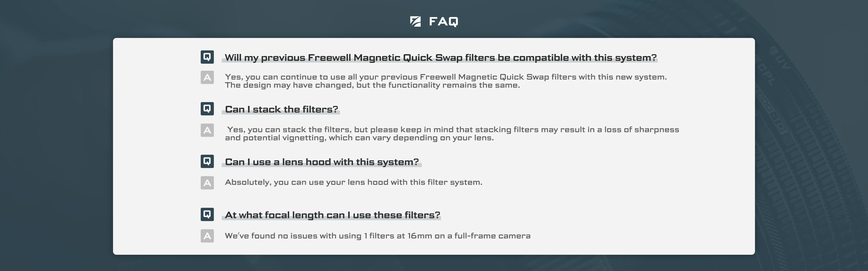868x271 pixels.
Task: Click the answer mentioning 16mm full-frame camera
Action: click(x=377, y=236)
